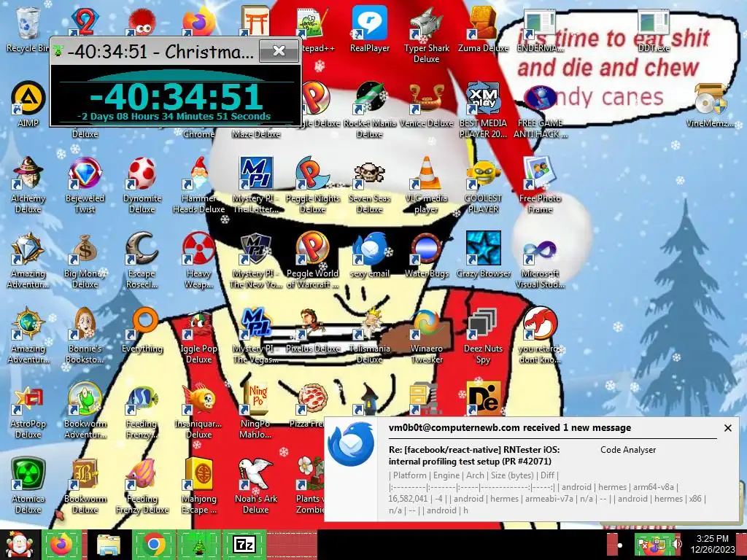The image size is (747, 560).
Task: Launch Microsoft Visual Studio shortcut
Action: (540, 249)
